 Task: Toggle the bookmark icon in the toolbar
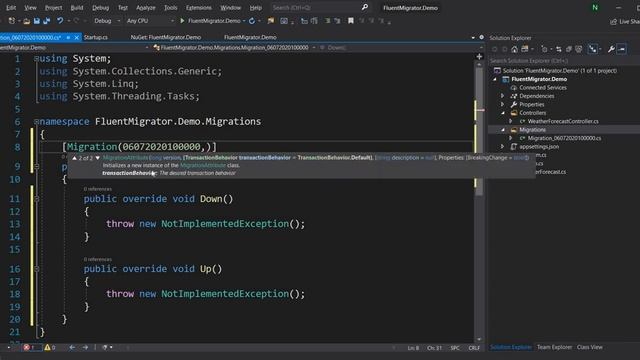[351, 21]
